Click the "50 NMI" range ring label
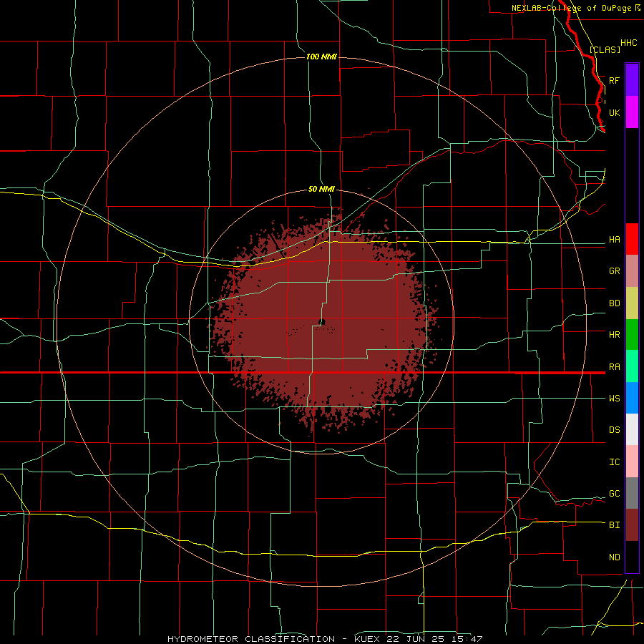This screenshot has height=644, width=644. point(321,190)
